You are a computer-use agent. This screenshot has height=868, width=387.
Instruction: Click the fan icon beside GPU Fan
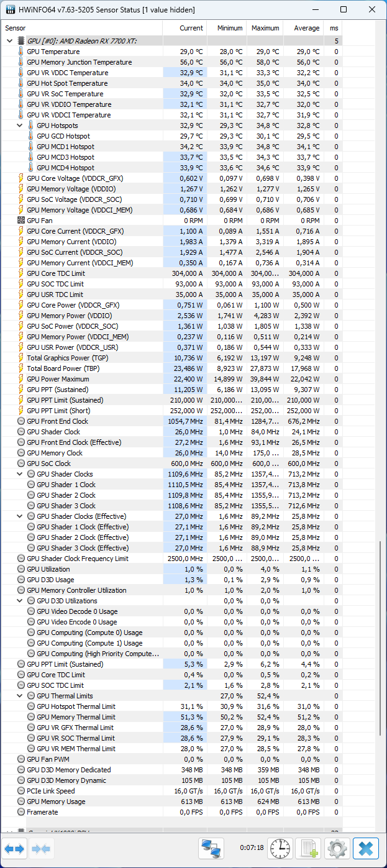click(21, 221)
